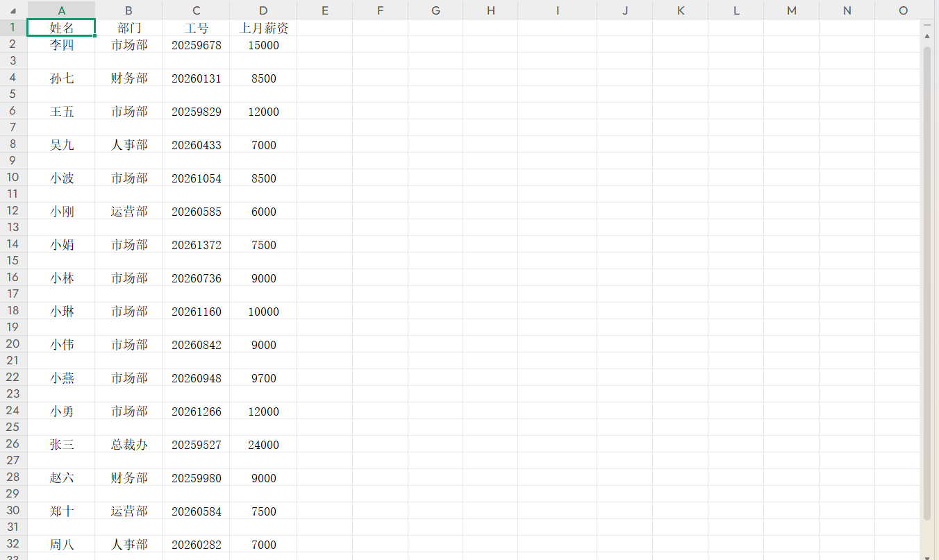This screenshot has height=560, width=939.
Task: Select column O header
Action: pyautogui.click(x=903, y=10)
